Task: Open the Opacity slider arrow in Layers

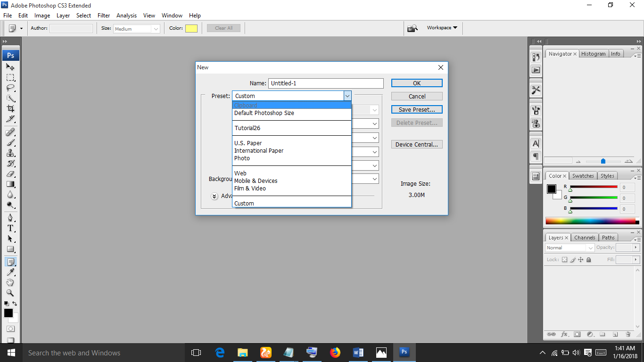Action: point(636,247)
